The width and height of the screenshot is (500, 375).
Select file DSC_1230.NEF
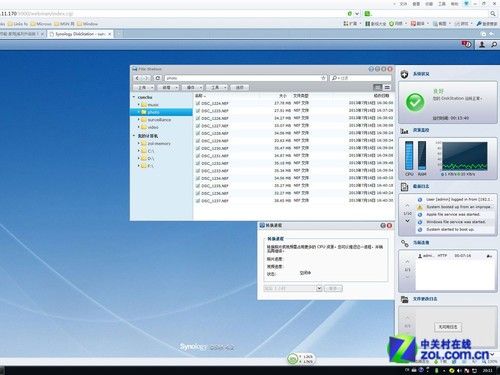tap(215, 148)
